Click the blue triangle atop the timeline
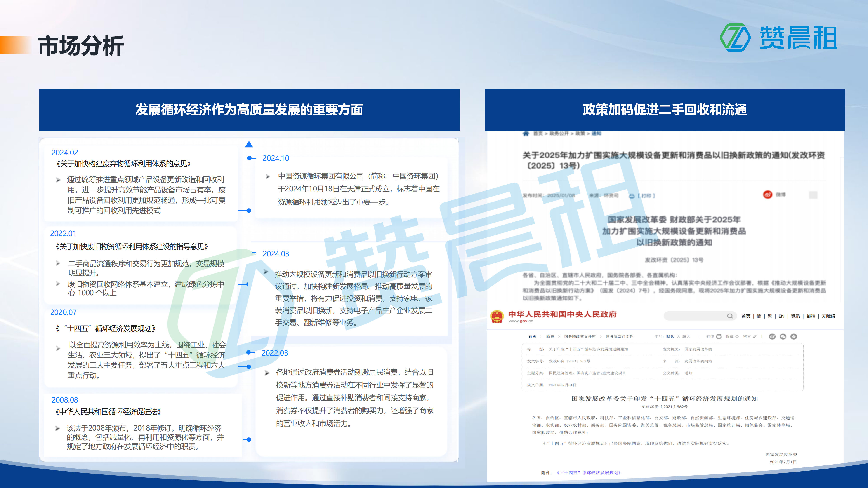Image resolution: width=868 pixels, height=488 pixels. [249, 145]
